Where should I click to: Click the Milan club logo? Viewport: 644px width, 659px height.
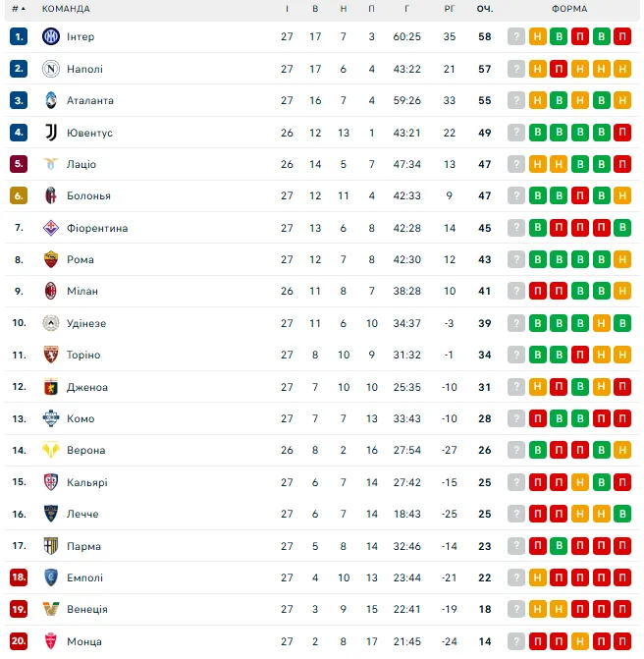(51, 291)
